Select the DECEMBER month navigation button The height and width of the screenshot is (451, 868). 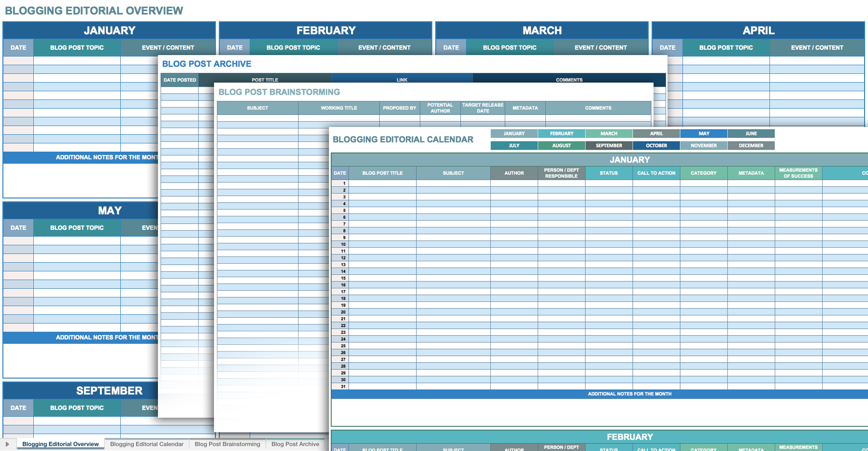[751, 145]
